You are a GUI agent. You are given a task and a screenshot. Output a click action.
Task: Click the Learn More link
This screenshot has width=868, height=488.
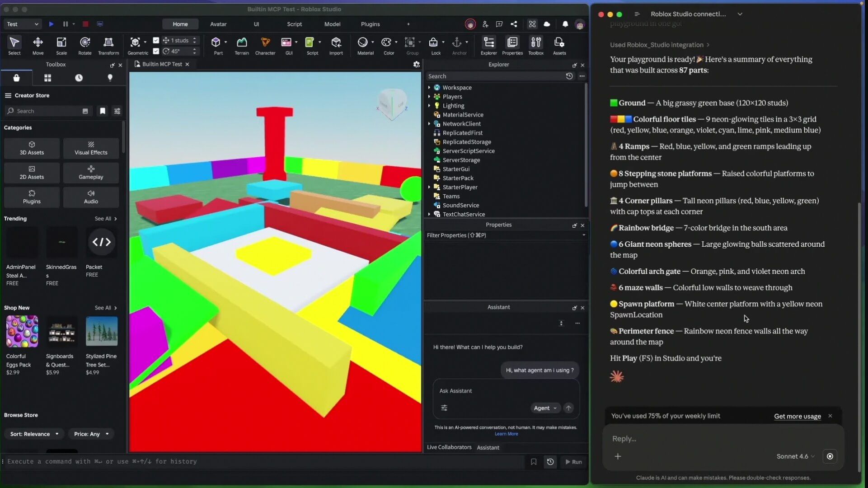coord(506,434)
